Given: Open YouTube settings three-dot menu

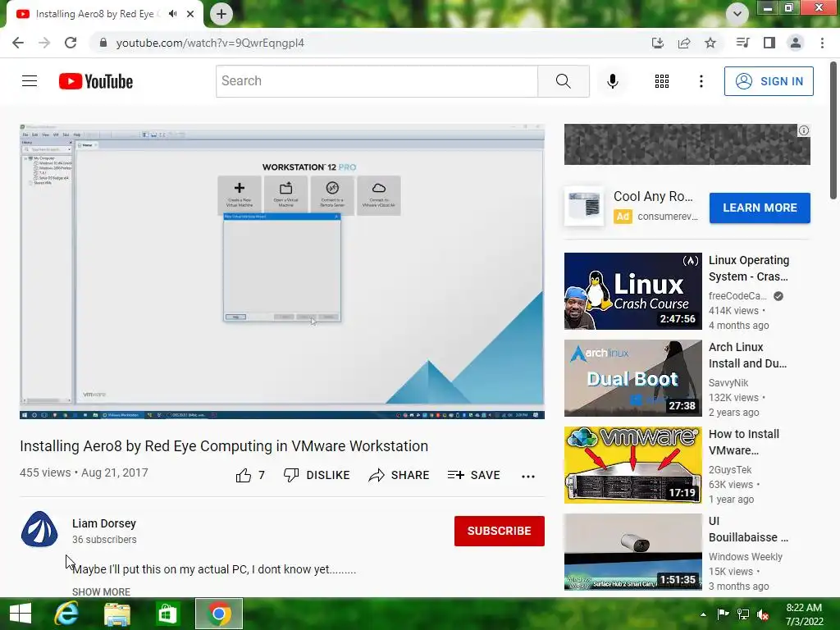Looking at the screenshot, I should point(701,81).
